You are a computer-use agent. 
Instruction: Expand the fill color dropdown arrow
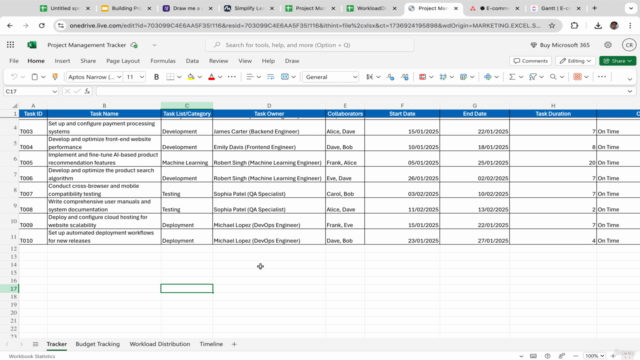(x=200, y=77)
